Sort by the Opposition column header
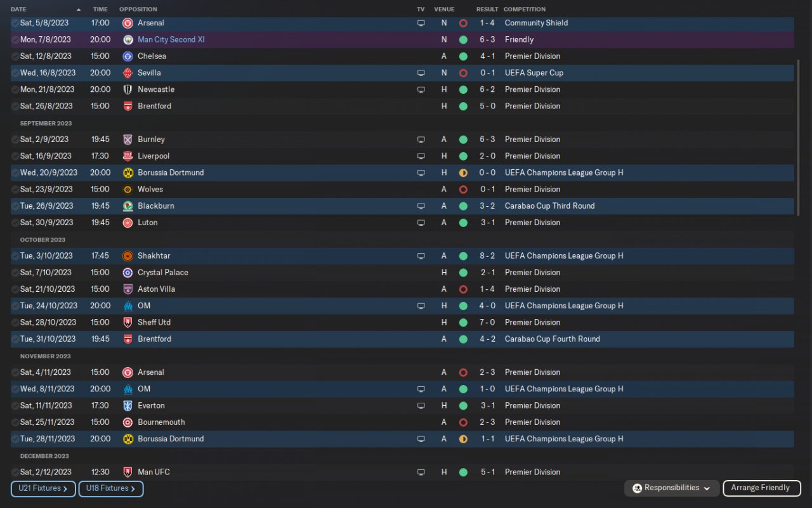Image resolution: width=812 pixels, height=508 pixels. [138, 10]
